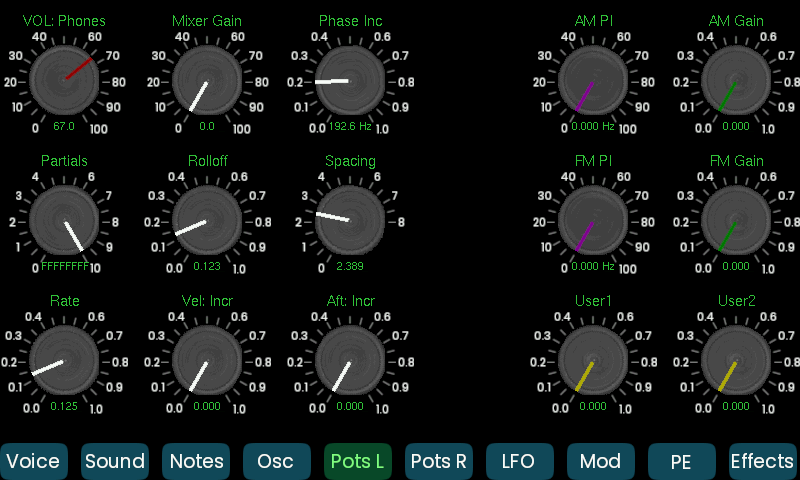Screen dimensions: 800x480
Task: Click the FM Gain green-pointer knob
Action: click(736, 220)
